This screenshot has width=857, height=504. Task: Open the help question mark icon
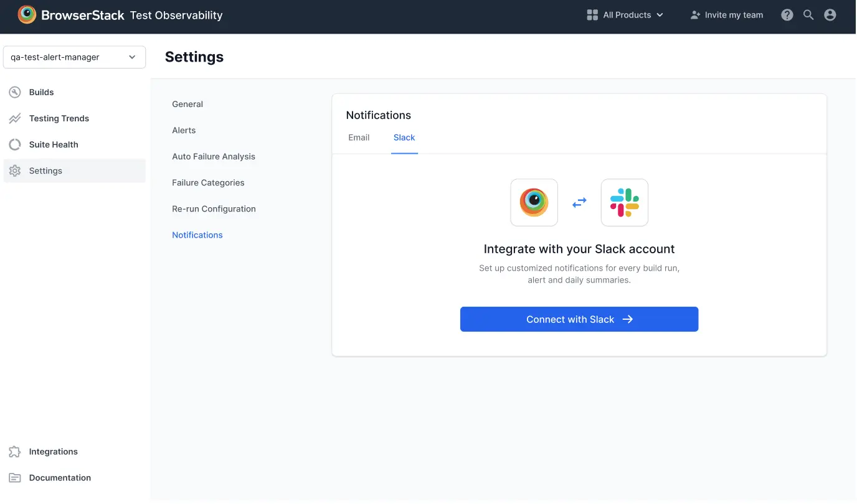tap(787, 15)
